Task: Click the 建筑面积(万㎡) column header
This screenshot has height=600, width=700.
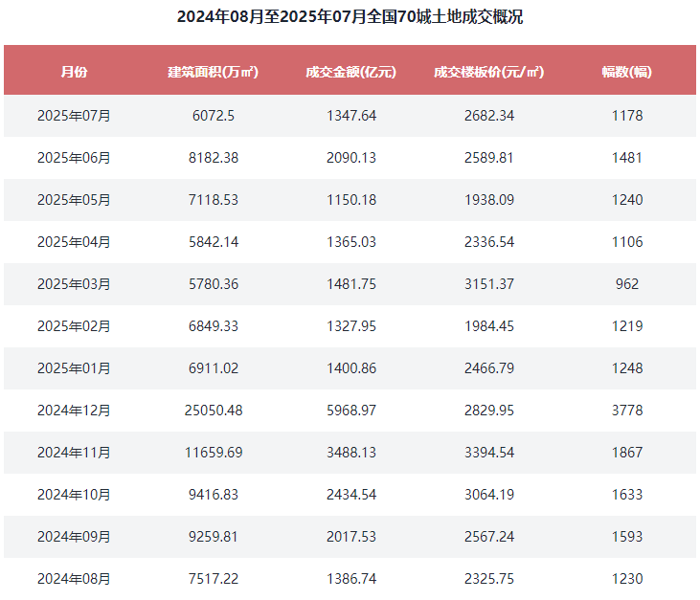Action: point(213,72)
